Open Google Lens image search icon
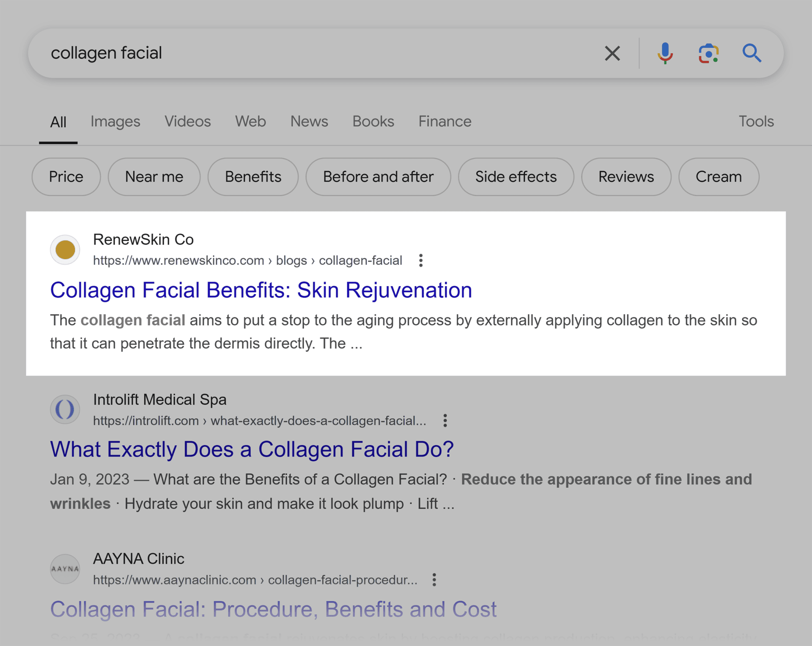Image resolution: width=812 pixels, height=646 pixels. coord(708,53)
